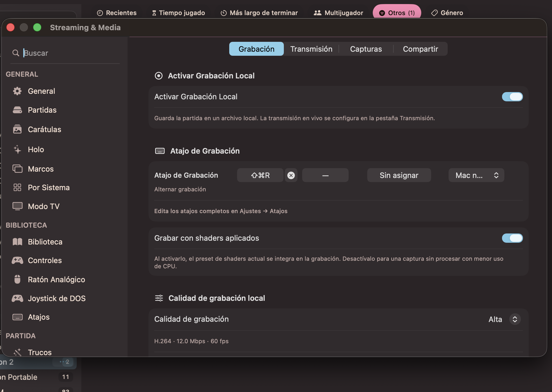Toggle Grabar con shaders aplicados switch
The width and height of the screenshot is (552, 392).
click(x=512, y=238)
